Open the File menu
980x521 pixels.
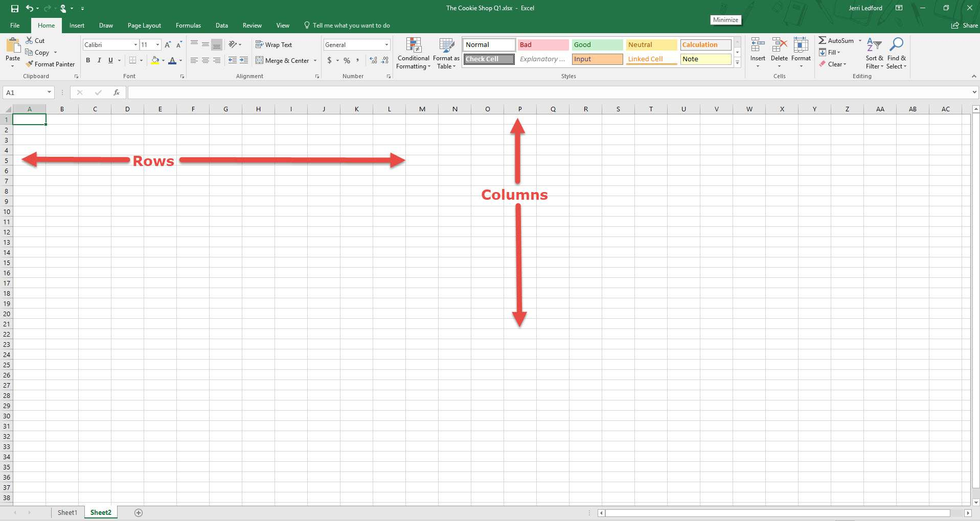(x=14, y=25)
